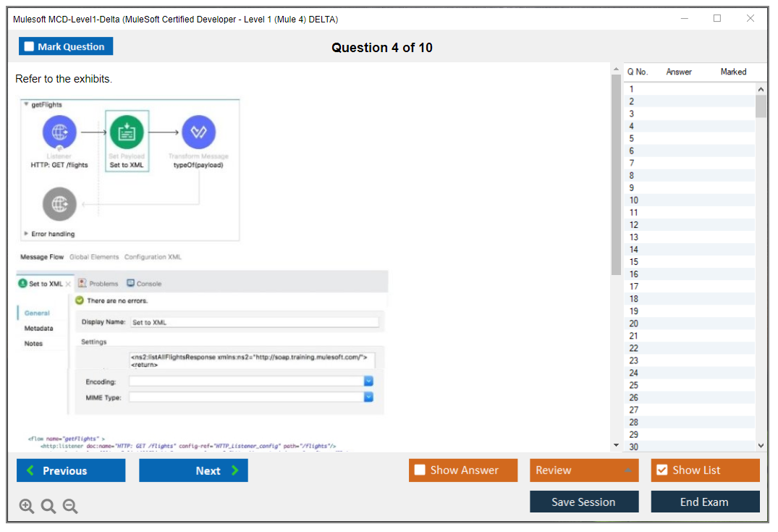
Task: Select the Set Payload green icon
Action: (x=127, y=132)
